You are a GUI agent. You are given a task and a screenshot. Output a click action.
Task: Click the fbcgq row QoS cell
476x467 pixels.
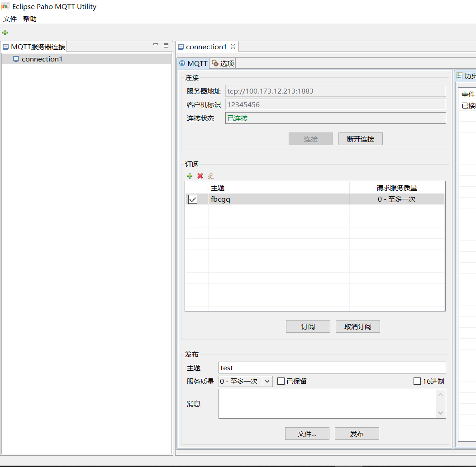point(396,199)
